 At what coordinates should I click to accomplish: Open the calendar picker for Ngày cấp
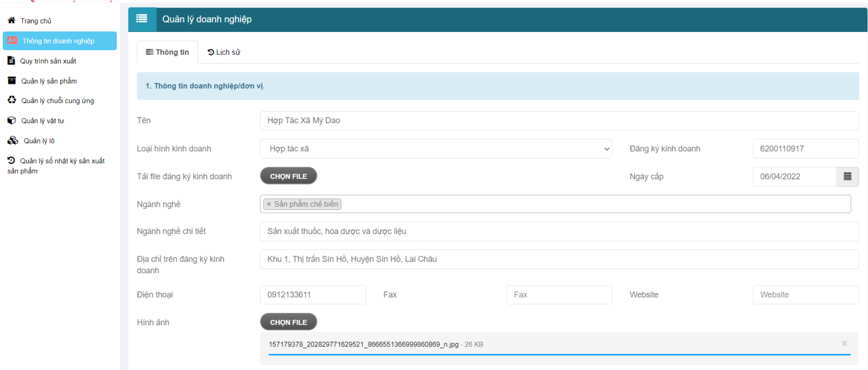coord(847,176)
